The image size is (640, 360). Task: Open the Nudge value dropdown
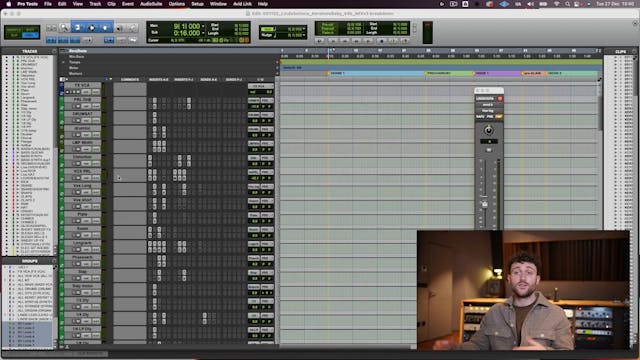point(304,36)
